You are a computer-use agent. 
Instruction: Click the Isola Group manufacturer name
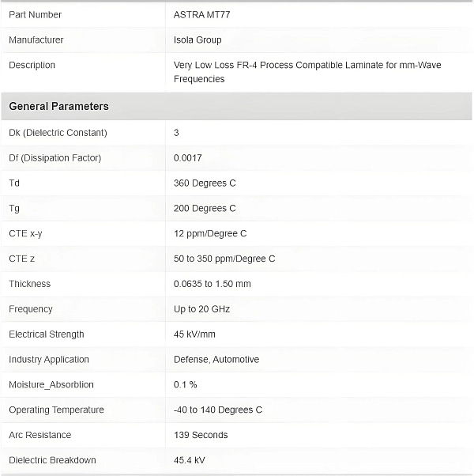pyautogui.click(x=197, y=40)
